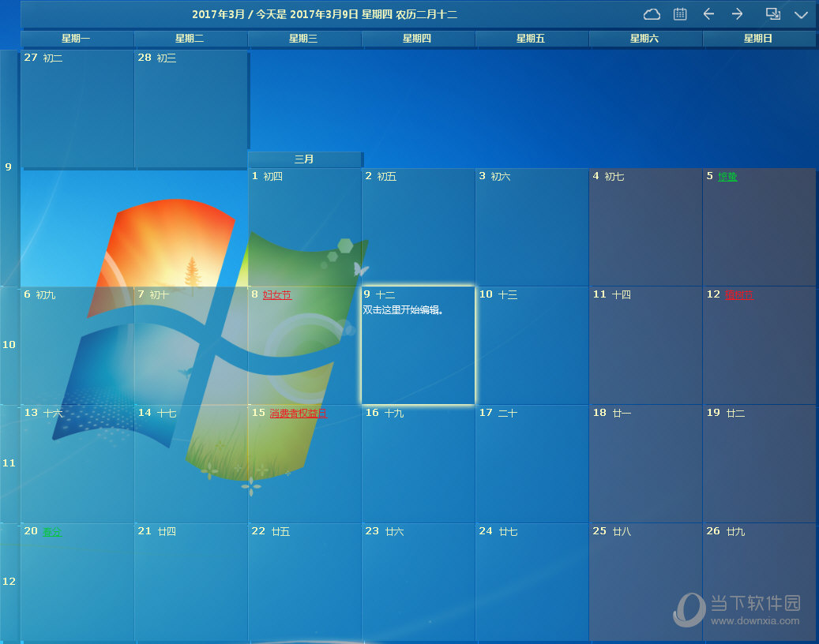Select March 19 廿二 cell
Image resolution: width=819 pixels, height=644 pixels.
[x=759, y=464]
